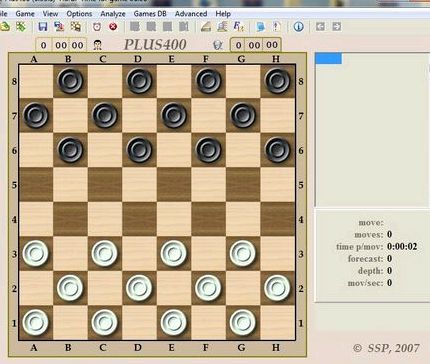Select the white checker on H2
This screenshot has width=430, height=364.
tap(277, 288)
